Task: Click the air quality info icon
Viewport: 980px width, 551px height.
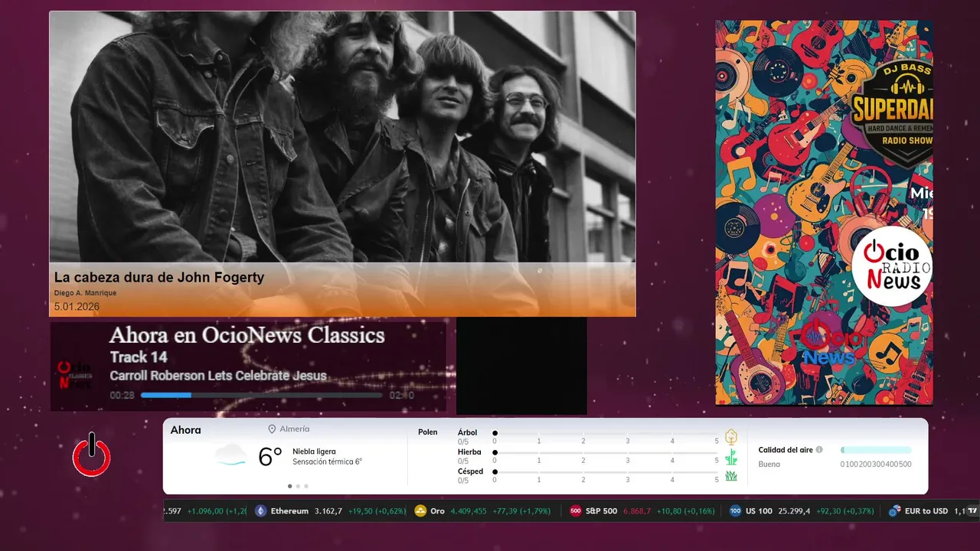Action: click(819, 450)
